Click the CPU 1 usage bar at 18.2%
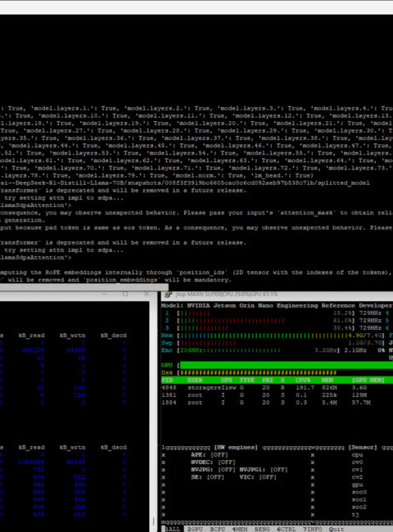 (266, 313)
